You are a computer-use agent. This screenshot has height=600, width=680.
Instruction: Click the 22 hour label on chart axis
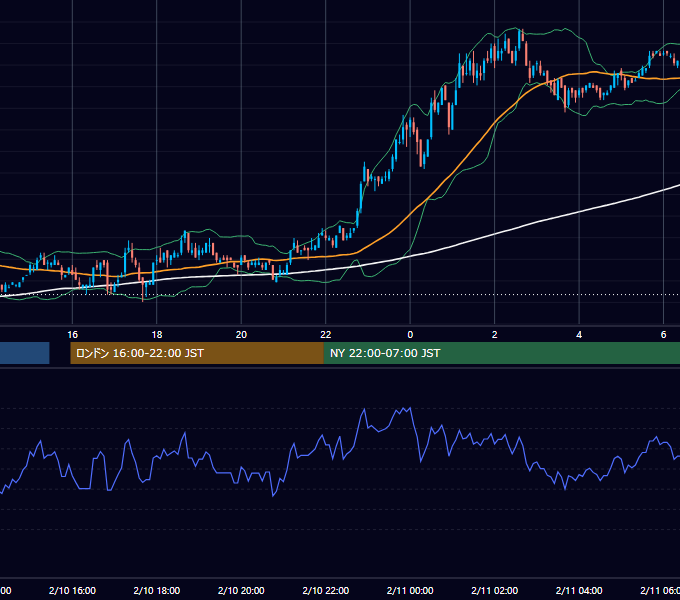pyautogui.click(x=326, y=335)
